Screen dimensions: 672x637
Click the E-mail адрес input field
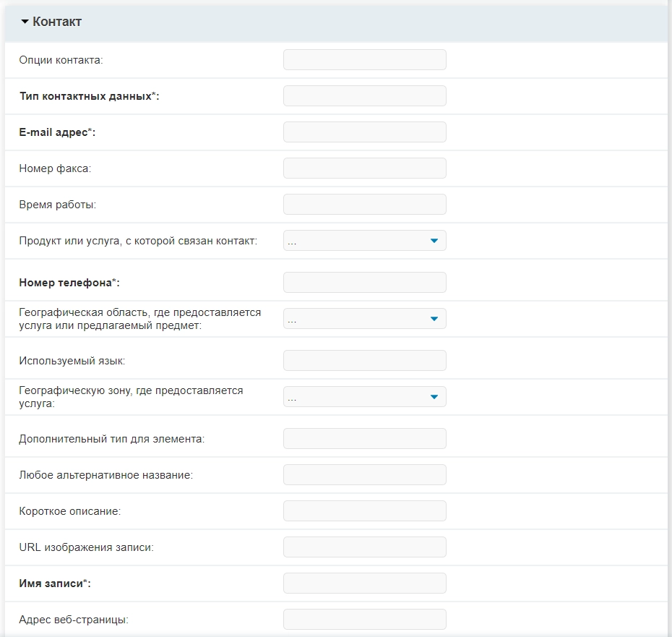pyautogui.click(x=365, y=132)
